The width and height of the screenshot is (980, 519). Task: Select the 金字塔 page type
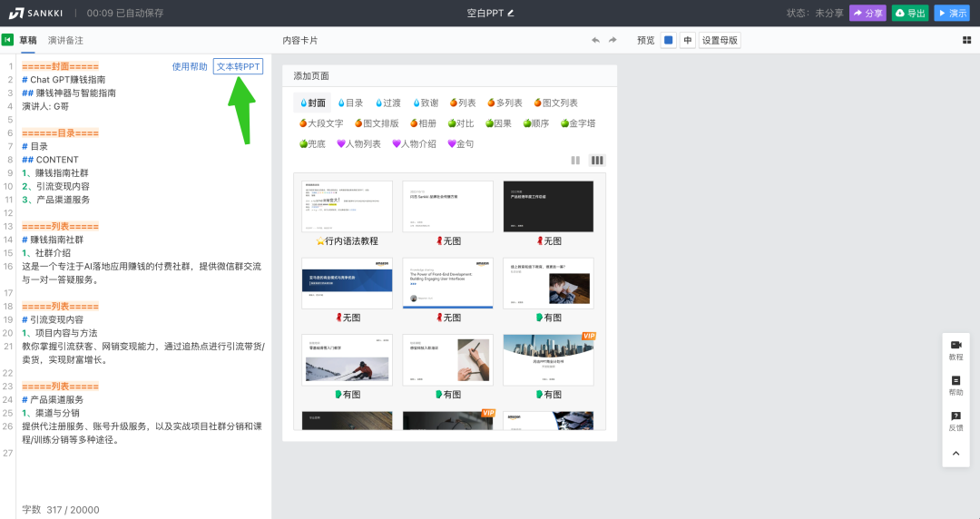[577, 123]
